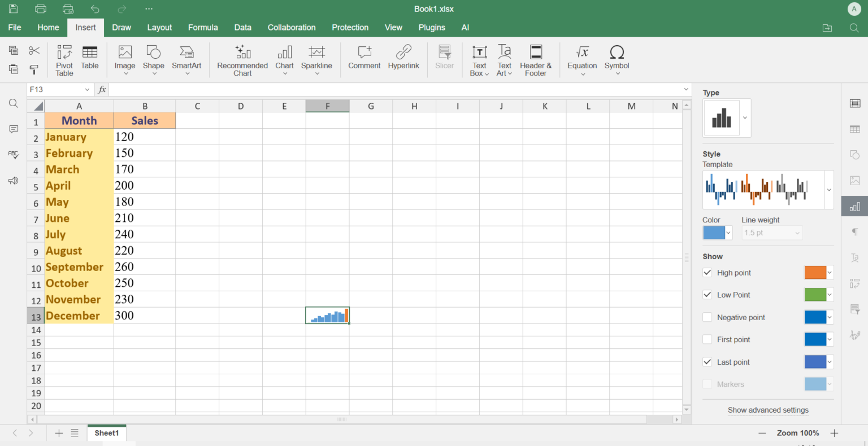868x446 pixels.
Task: Switch to the Formula ribbon tab
Action: (203, 27)
